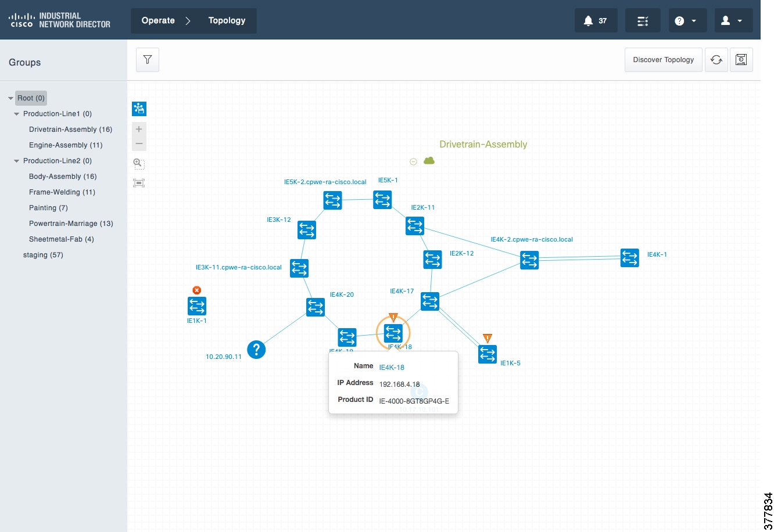Select the IE1K-5 switch node icon

488,354
